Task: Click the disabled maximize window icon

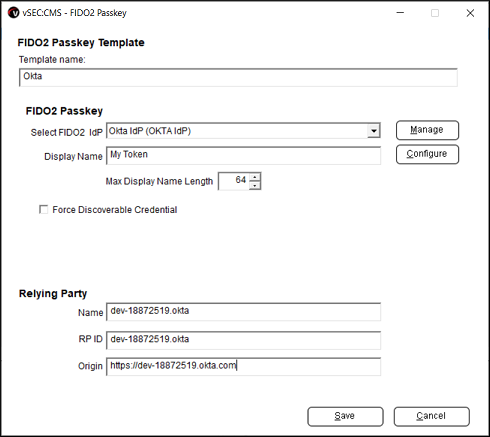Action: pyautogui.click(x=435, y=13)
